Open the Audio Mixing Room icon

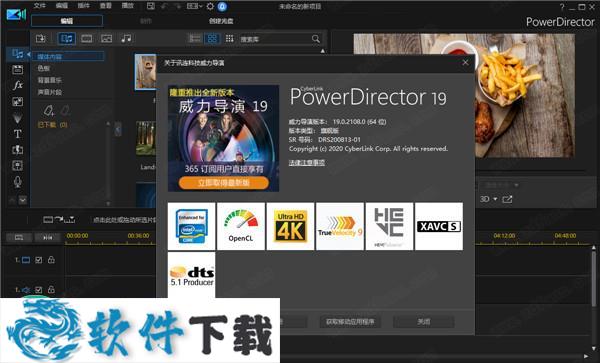point(18,166)
